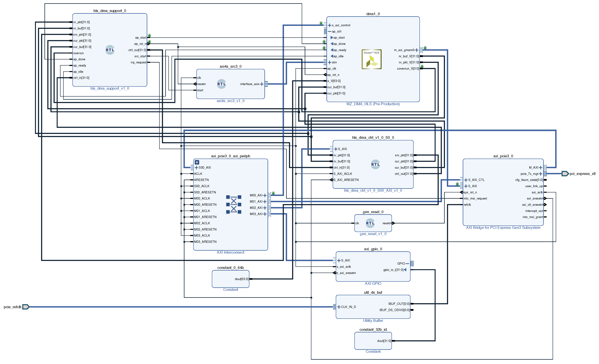The height and width of the screenshot is (364, 599).
Task: Collapse ap_ctrl interface on dma1_0
Action: pos(329,32)
